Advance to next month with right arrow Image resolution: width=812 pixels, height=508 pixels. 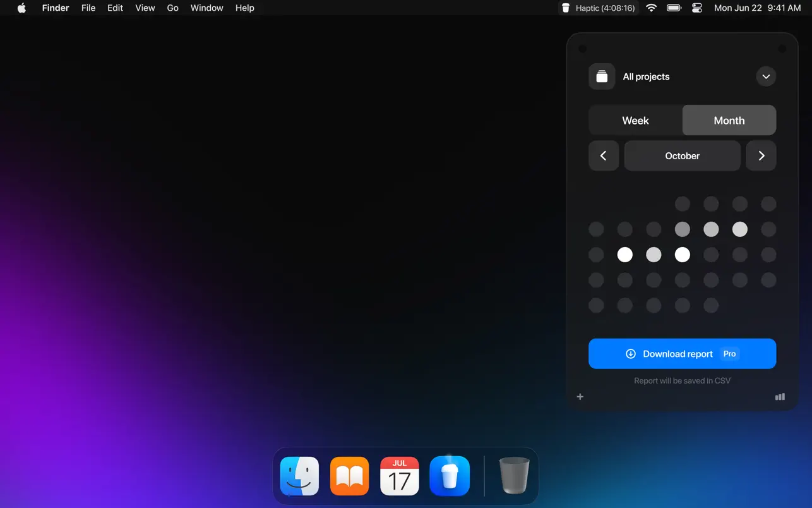point(761,156)
